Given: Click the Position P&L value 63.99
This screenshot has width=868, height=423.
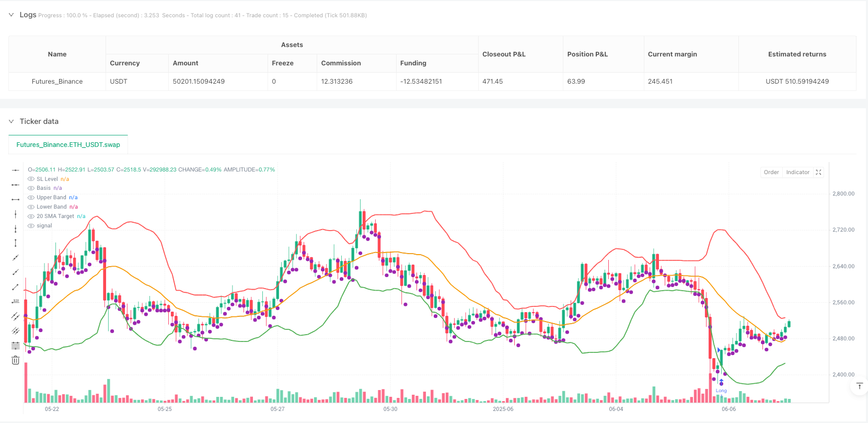Looking at the screenshot, I should coord(576,82).
